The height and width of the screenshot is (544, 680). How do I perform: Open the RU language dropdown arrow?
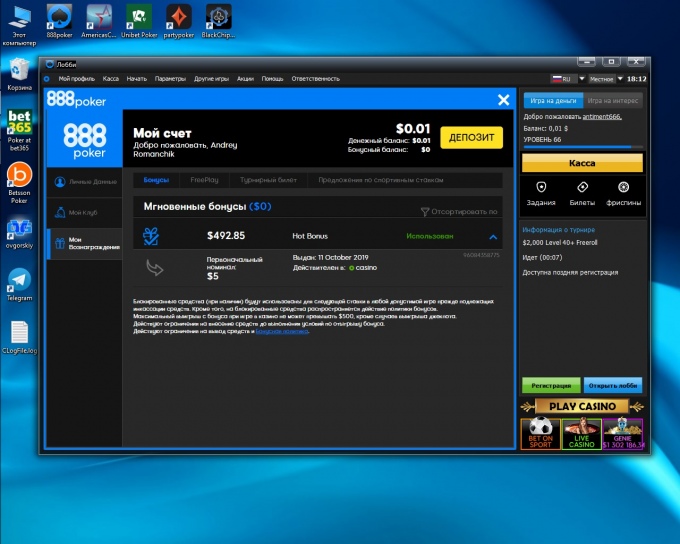coord(582,79)
